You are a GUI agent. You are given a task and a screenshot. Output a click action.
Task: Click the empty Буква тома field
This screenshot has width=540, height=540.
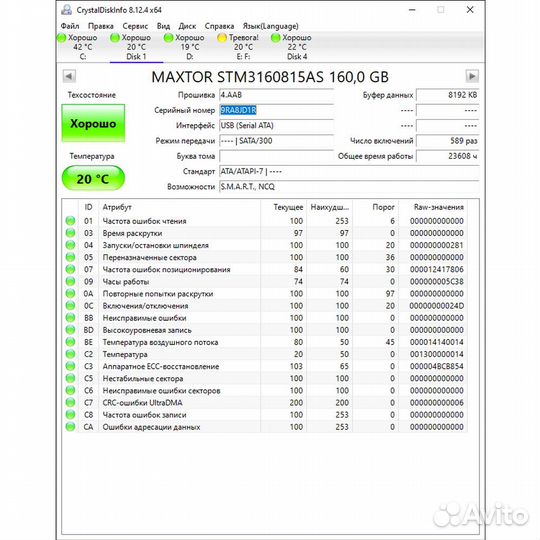coord(276,156)
